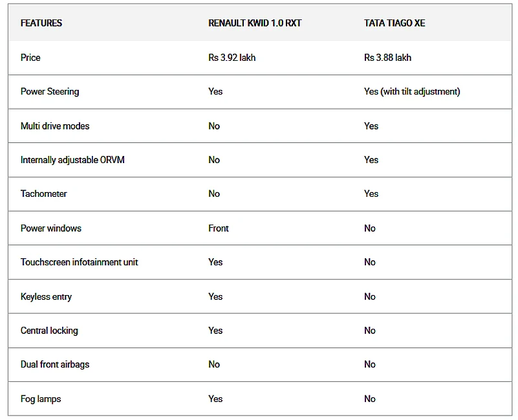
Task: Select the Tachometer row label
Action: (x=43, y=194)
